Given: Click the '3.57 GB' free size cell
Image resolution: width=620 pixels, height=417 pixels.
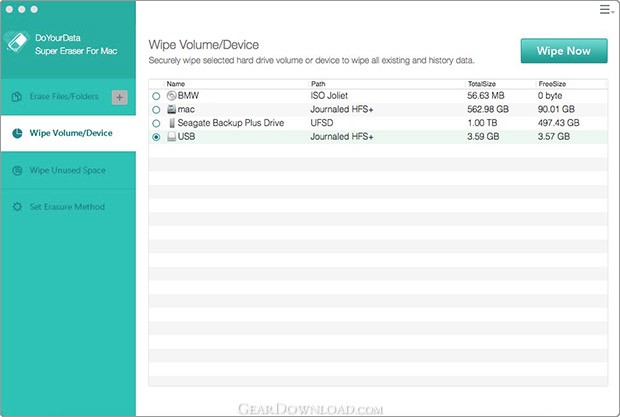Looking at the screenshot, I should [x=554, y=137].
